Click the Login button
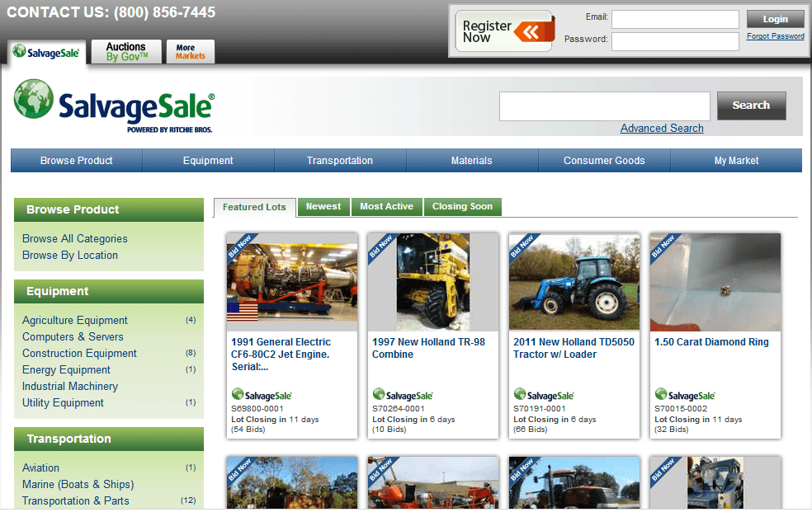 click(x=775, y=19)
